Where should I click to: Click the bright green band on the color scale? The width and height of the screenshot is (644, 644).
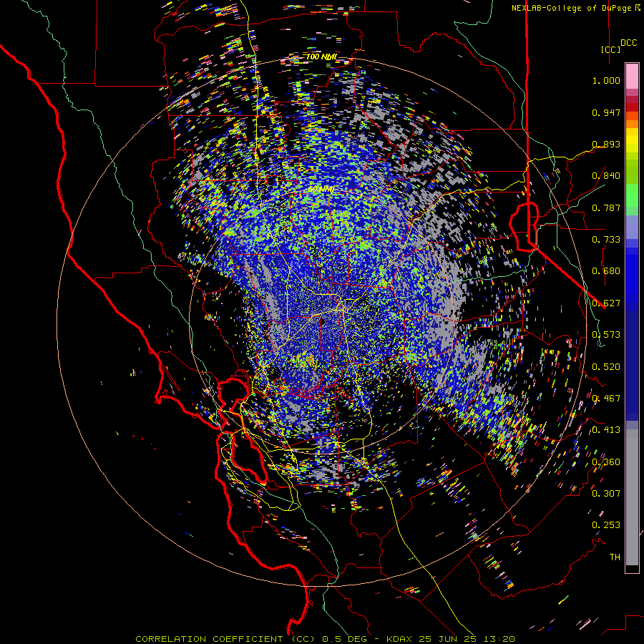[632, 194]
